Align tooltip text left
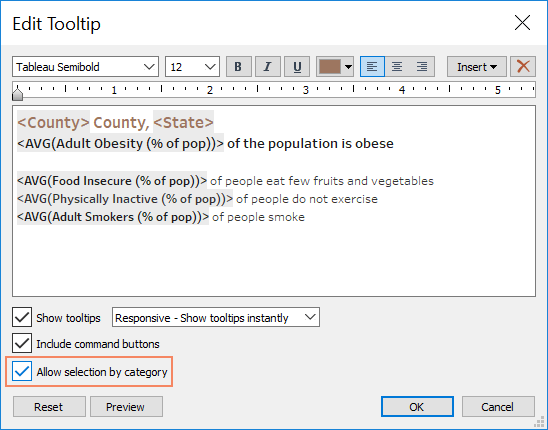The height and width of the screenshot is (430, 548). click(372, 66)
